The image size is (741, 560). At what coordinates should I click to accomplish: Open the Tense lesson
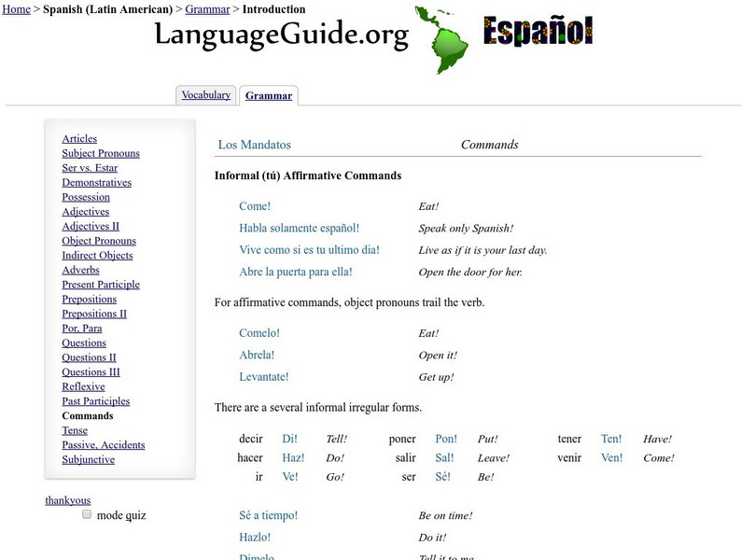(x=75, y=430)
